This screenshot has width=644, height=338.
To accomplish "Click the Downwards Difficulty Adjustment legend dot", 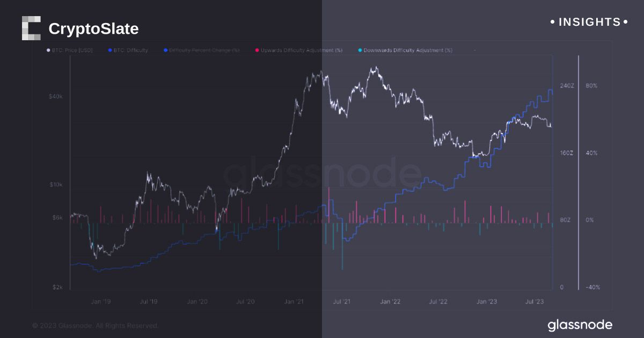I will (360, 50).
